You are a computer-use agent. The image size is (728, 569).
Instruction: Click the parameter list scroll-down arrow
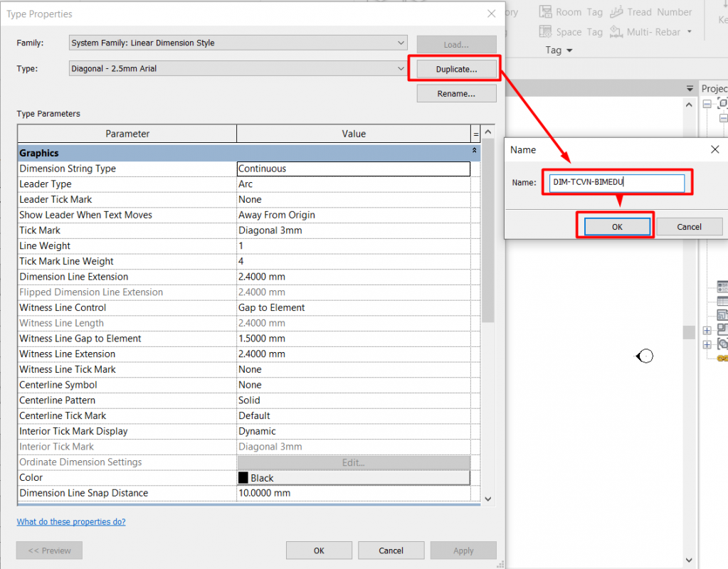487,499
